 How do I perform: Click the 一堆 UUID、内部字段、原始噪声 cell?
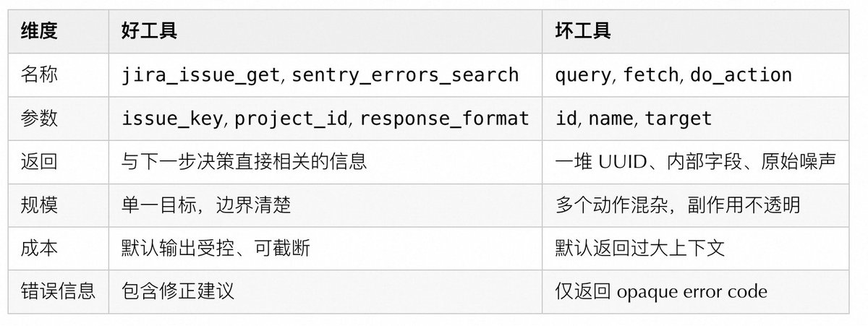point(695,161)
